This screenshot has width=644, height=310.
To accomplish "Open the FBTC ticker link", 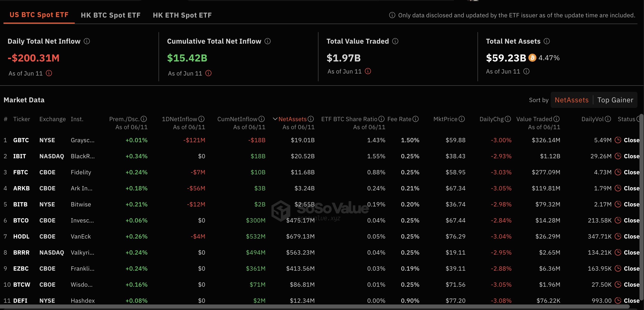I will [21, 172].
